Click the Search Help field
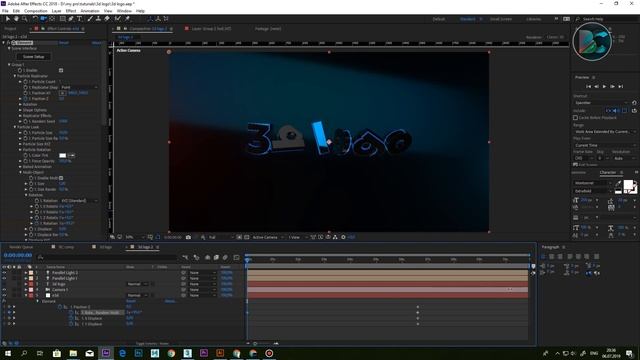Image resolution: width=640 pixels, height=360 pixels. coord(607,19)
